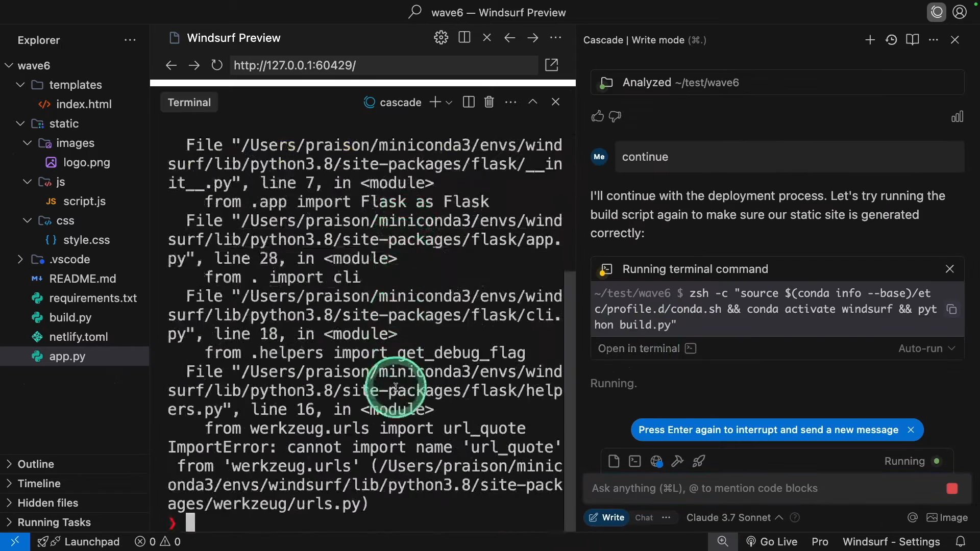Click the wrench tools icon
The image size is (980, 551).
[x=677, y=461]
